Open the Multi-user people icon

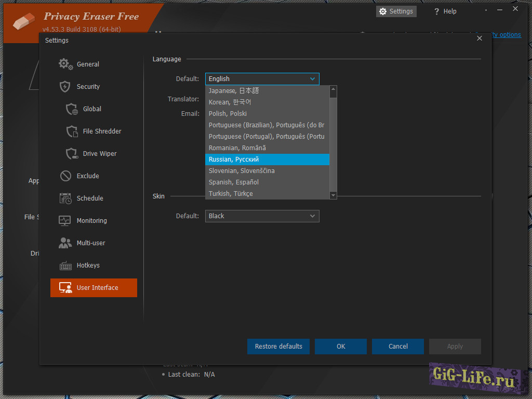point(65,243)
